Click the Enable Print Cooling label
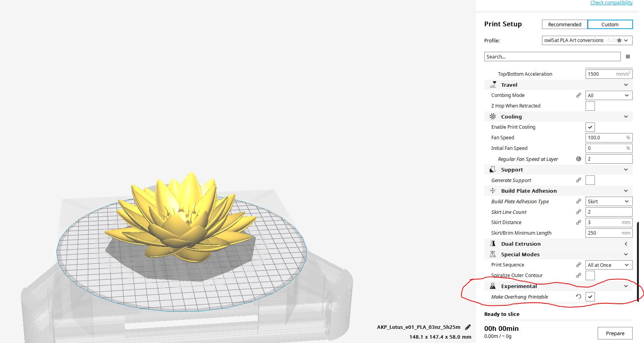The height and width of the screenshot is (343, 644). click(513, 127)
